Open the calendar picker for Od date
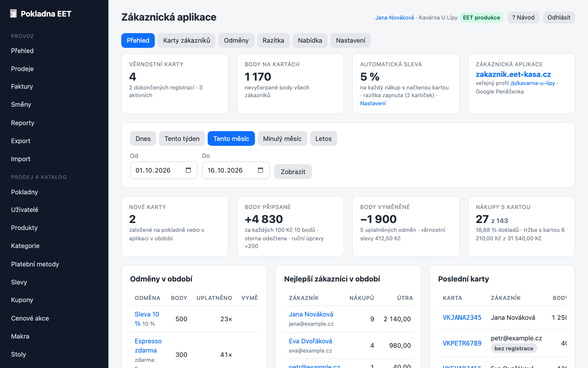Screen dimensions: 588x368 tap(189, 170)
